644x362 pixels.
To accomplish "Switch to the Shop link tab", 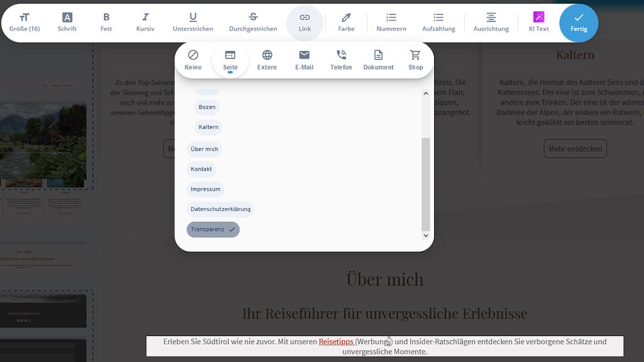I will tap(415, 60).
